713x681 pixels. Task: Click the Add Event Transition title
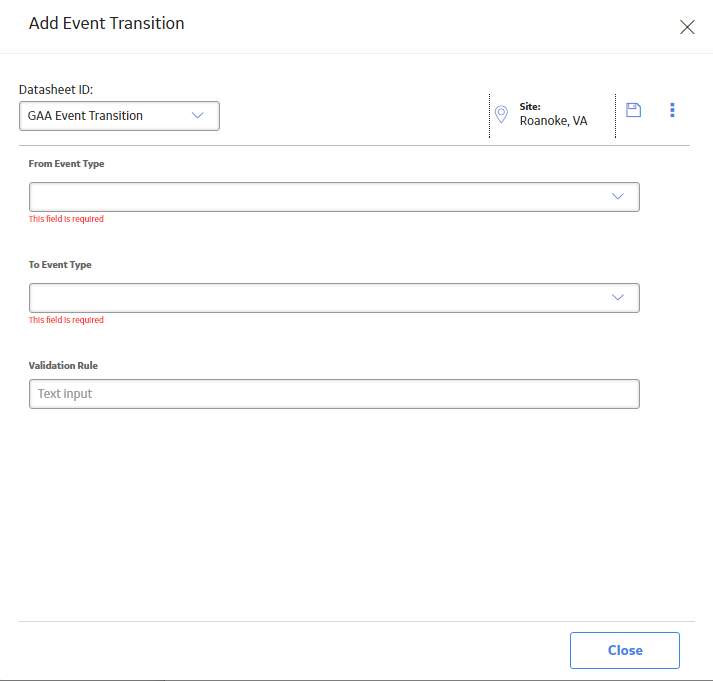[107, 23]
